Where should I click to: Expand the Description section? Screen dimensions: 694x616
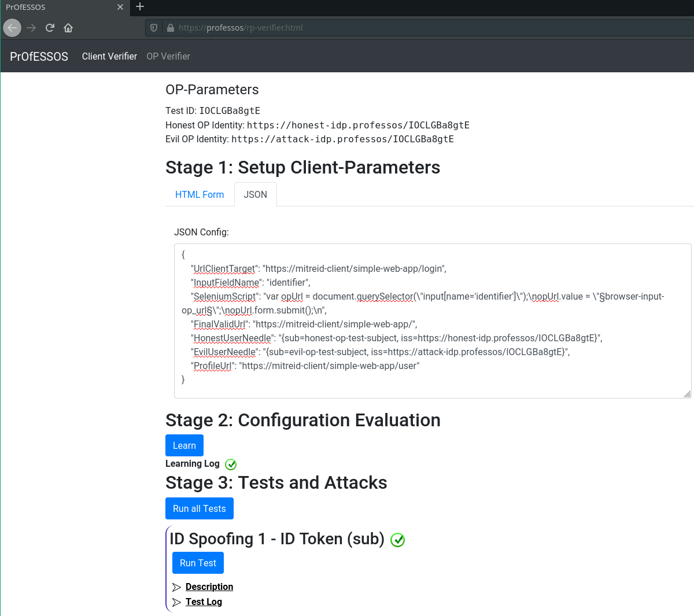(209, 587)
